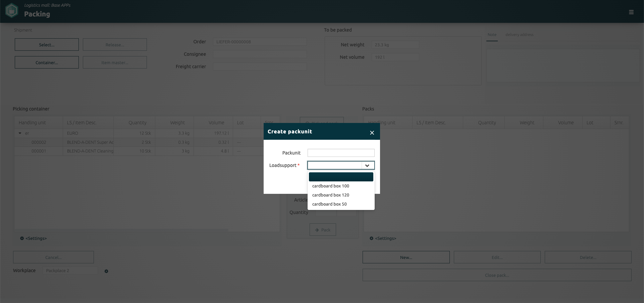Image resolution: width=644 pixels, height=303 pixels.
Task: Switch to the delivery address tab
Action: point(519,35)
